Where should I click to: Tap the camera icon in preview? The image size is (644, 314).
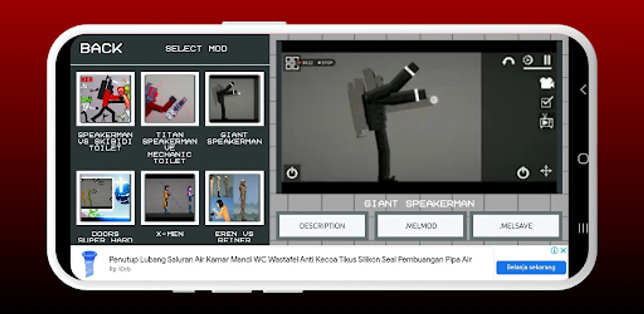pyautogui.click(x=547, y=83)
